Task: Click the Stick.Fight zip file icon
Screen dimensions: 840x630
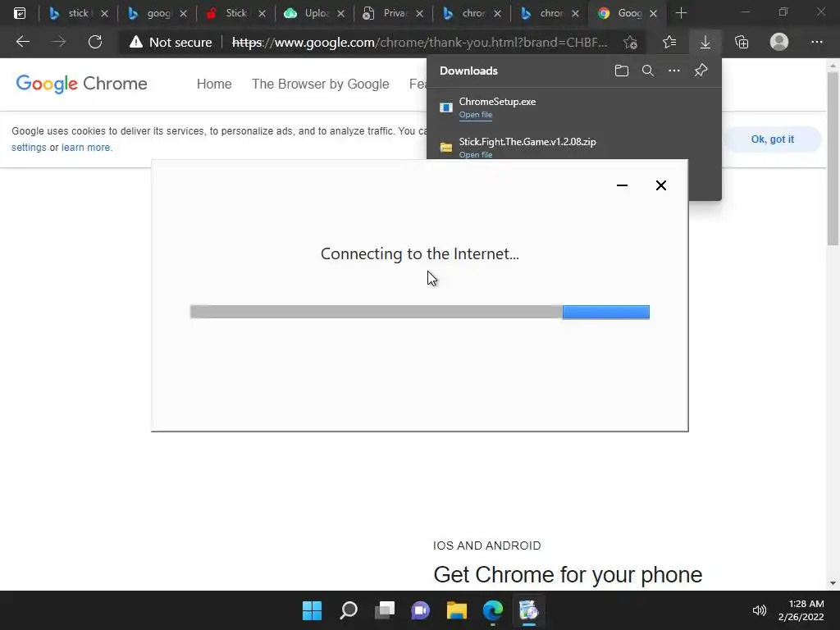Action: [x=445, y=148]
